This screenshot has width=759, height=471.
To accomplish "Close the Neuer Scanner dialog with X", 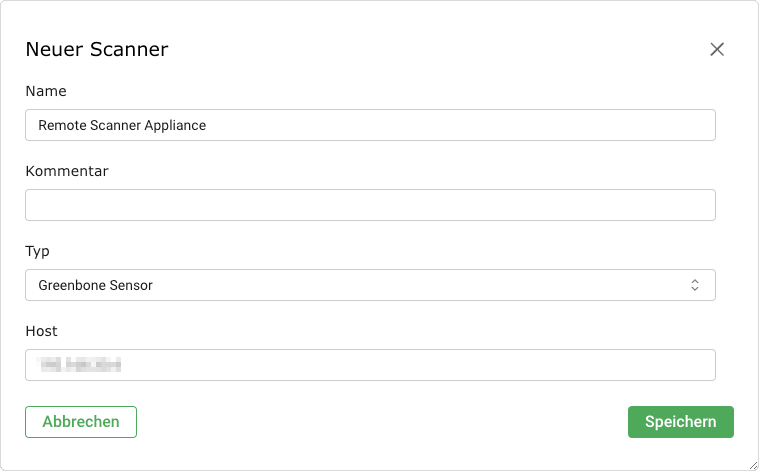I will pos(716,50).
